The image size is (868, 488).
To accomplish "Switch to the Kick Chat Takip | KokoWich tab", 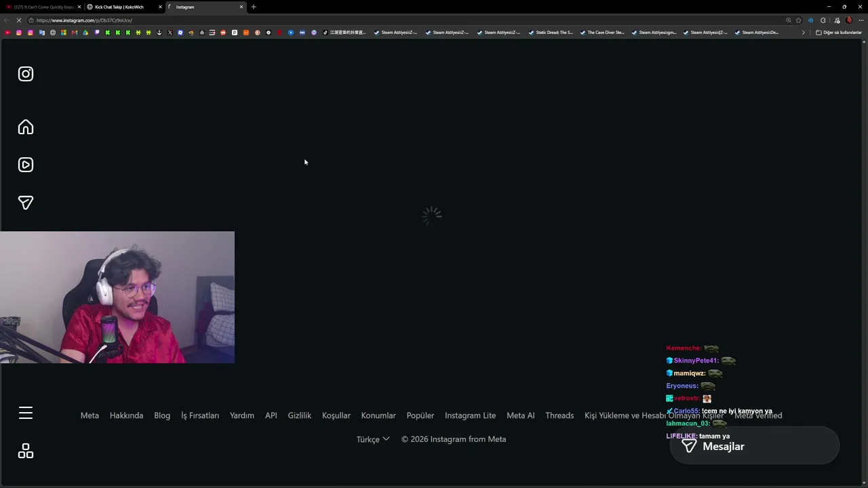I will pyautogui.click(x=124, y=7).
